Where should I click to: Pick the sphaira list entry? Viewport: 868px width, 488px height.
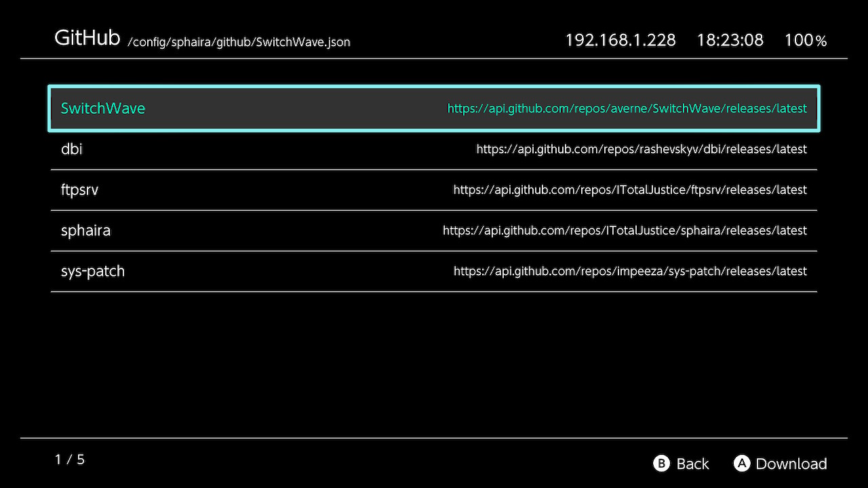[x=434, y=230]
